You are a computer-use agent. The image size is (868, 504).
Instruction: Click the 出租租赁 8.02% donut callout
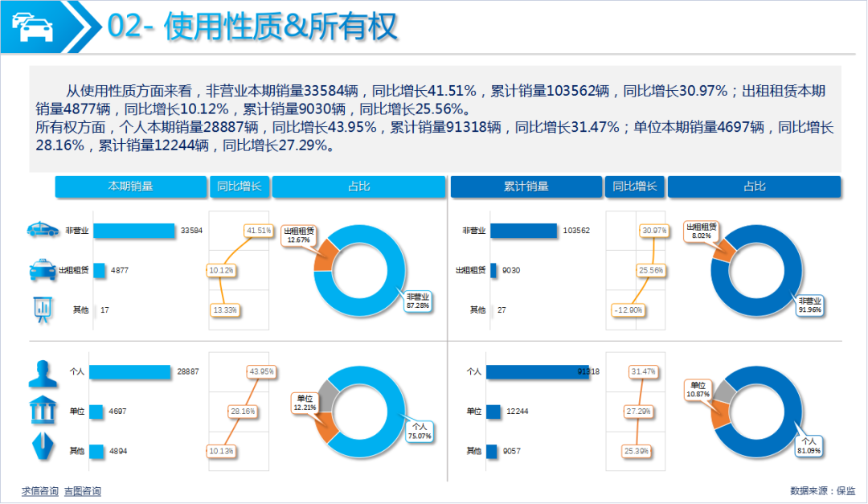(701, 231)
